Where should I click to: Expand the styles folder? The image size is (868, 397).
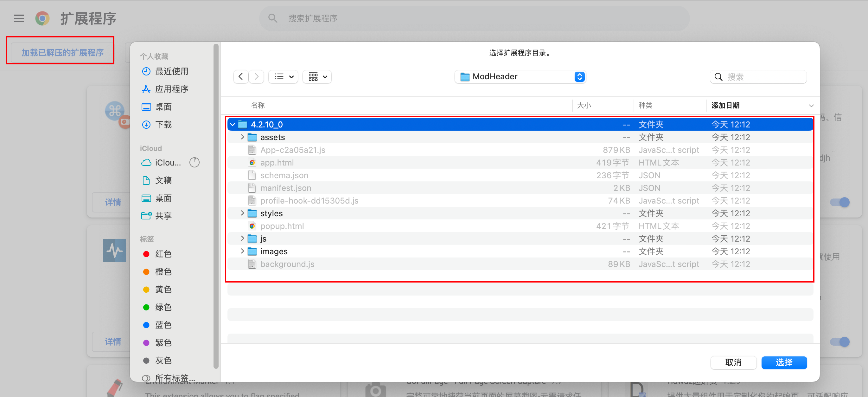(242, 213)
